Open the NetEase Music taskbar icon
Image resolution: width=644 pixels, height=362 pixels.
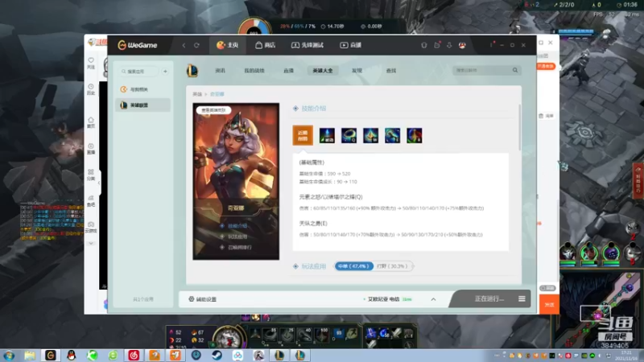click(x=134, y=356)
